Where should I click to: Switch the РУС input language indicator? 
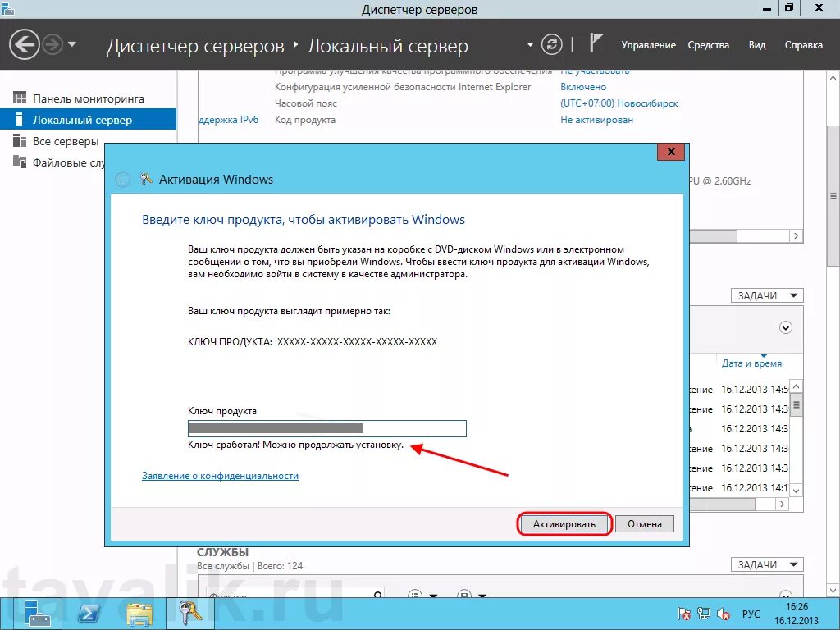[x=751, y=614]
